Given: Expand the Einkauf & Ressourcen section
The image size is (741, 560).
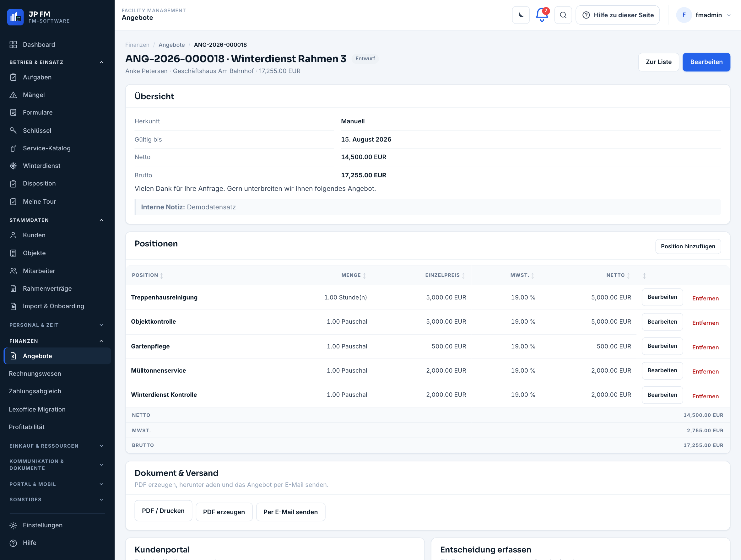Looking at the screenshot, I should point(101,446).
